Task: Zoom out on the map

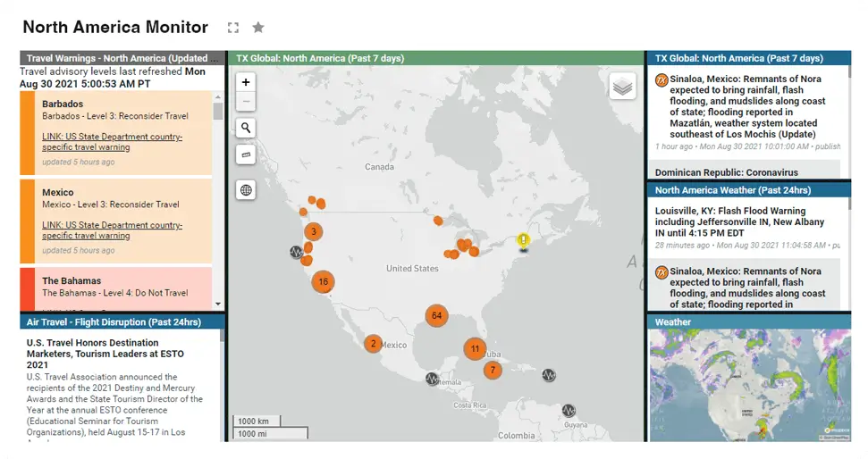Action: click(x=246, y=102)
